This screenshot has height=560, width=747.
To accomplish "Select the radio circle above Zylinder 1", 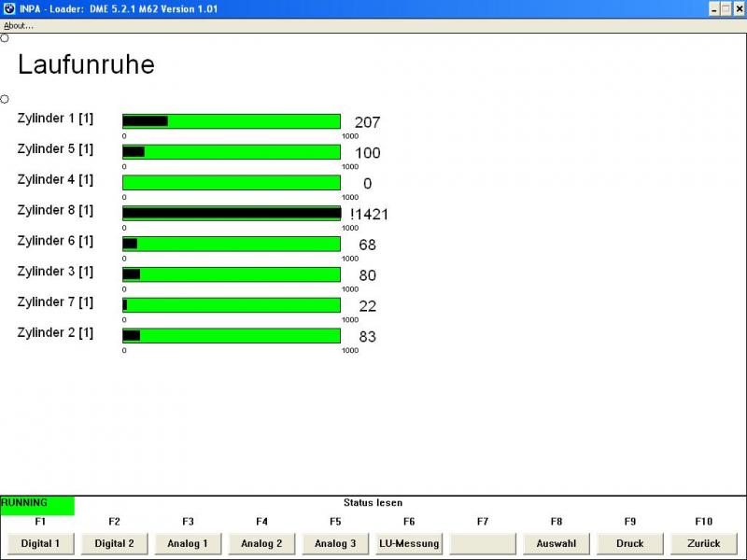I will [5, 99].
